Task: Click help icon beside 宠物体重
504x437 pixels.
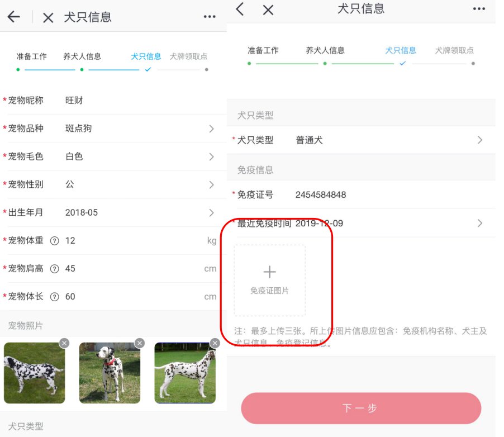Action: tap(55, 241)
